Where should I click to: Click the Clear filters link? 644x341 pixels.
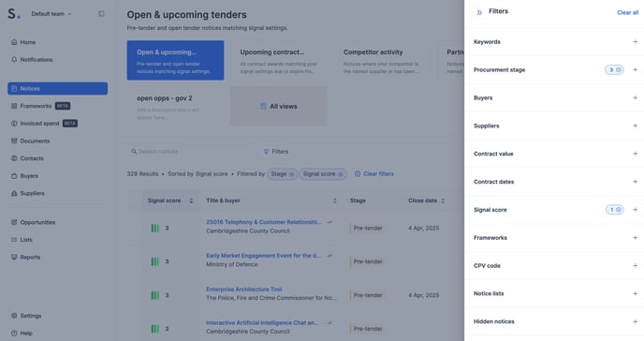(374, 174)
